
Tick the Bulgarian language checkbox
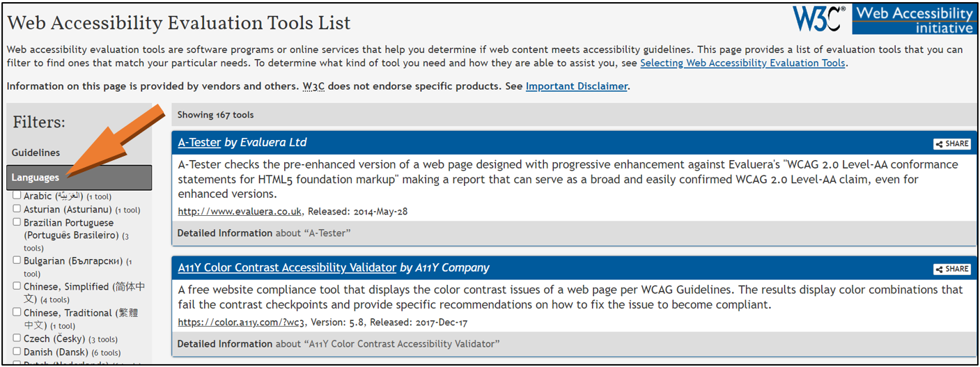click(17, 260)
